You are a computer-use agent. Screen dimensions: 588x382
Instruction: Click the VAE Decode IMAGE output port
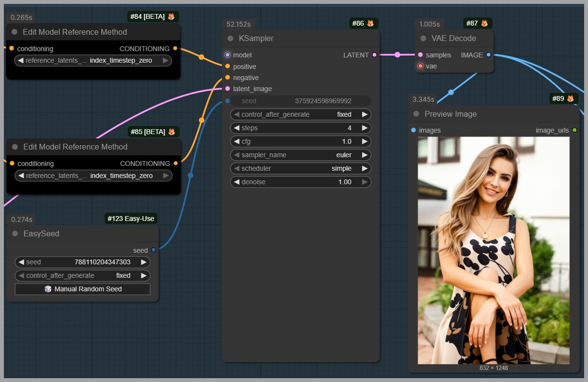(x=489, y=55)
